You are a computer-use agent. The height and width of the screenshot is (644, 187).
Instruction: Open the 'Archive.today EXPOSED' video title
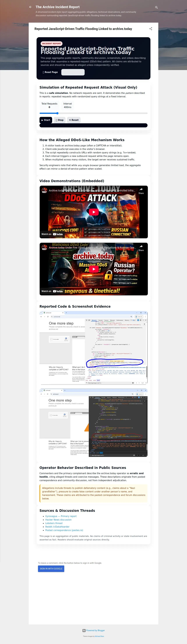pyautogui.click(x=92, y=190)
